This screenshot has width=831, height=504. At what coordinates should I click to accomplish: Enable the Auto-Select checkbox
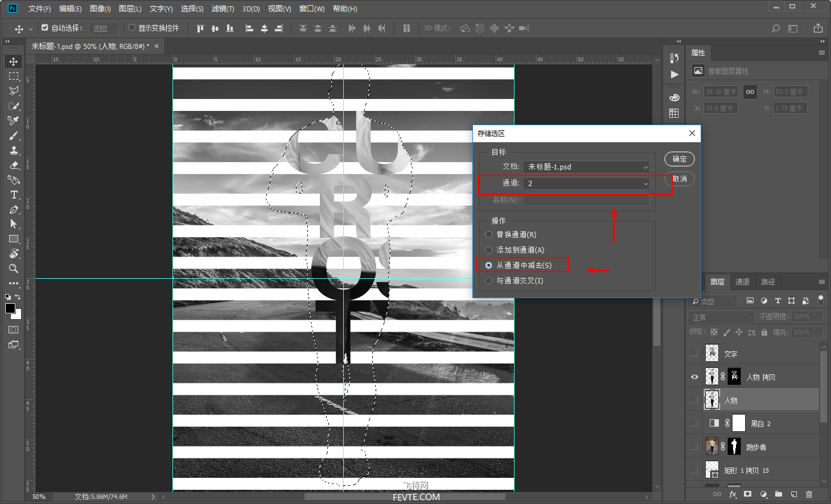(x=45, y=27)
